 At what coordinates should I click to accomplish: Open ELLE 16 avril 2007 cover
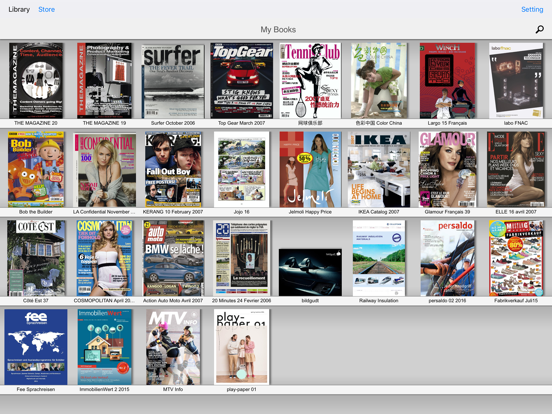[516, 169]
